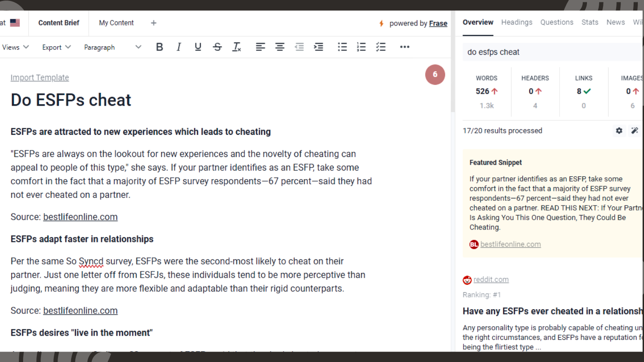644x362 pixels.
Task: Clear text formatting
Action: pyautogui.click(x=237, y=47)
